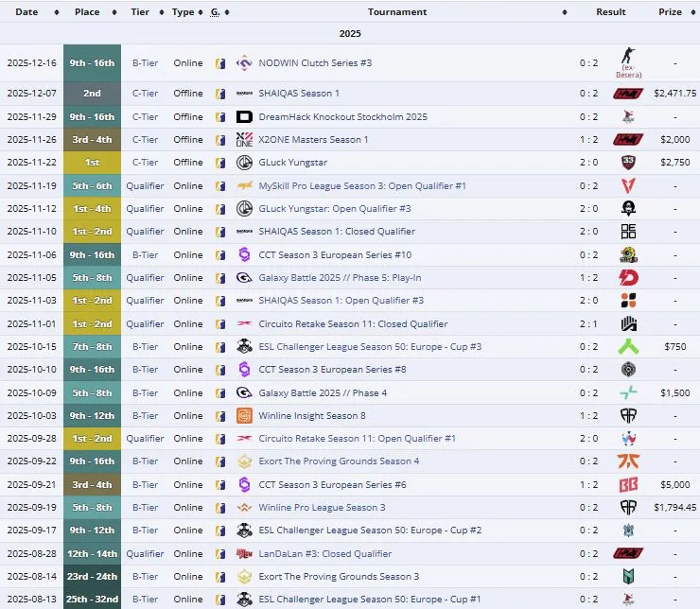Sort table by Place column arrows
Screen dimensions: 700x609
(x=114, y=12)
